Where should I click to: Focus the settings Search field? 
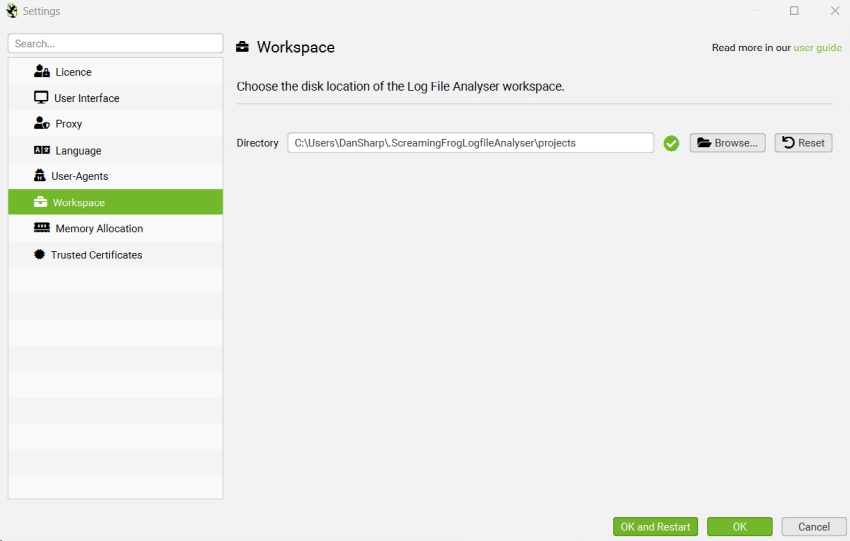coord(115,43)
